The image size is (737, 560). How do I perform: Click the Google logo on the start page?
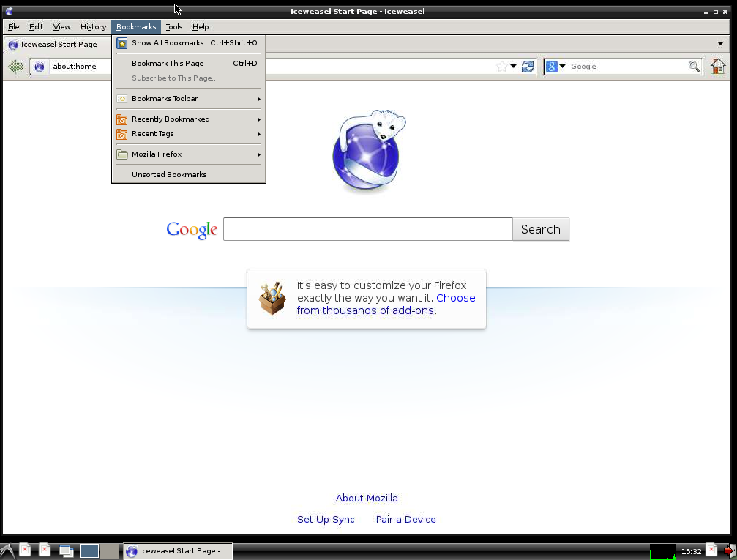(x=192, y=230)
